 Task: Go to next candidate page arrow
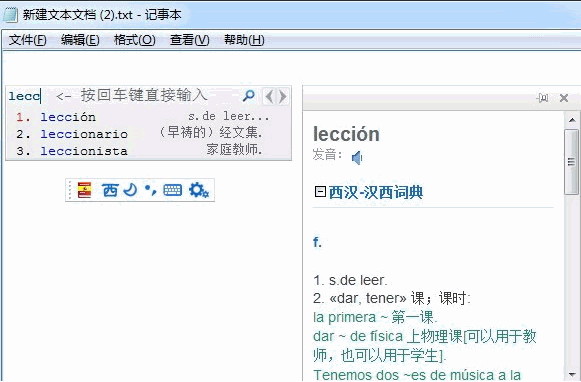(x=282, y=97)
